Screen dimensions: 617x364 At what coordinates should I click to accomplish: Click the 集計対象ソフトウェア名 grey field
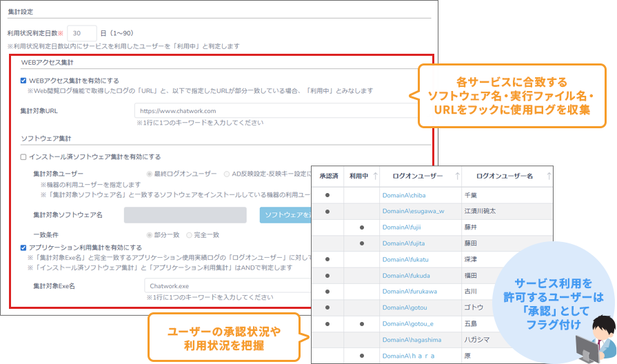click(x=185, y=215)
